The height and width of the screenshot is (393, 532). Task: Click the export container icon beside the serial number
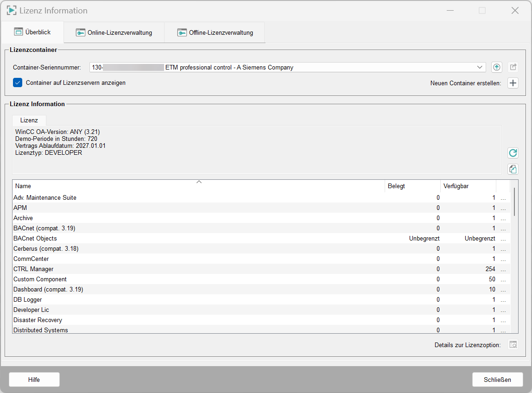(513, 67)
